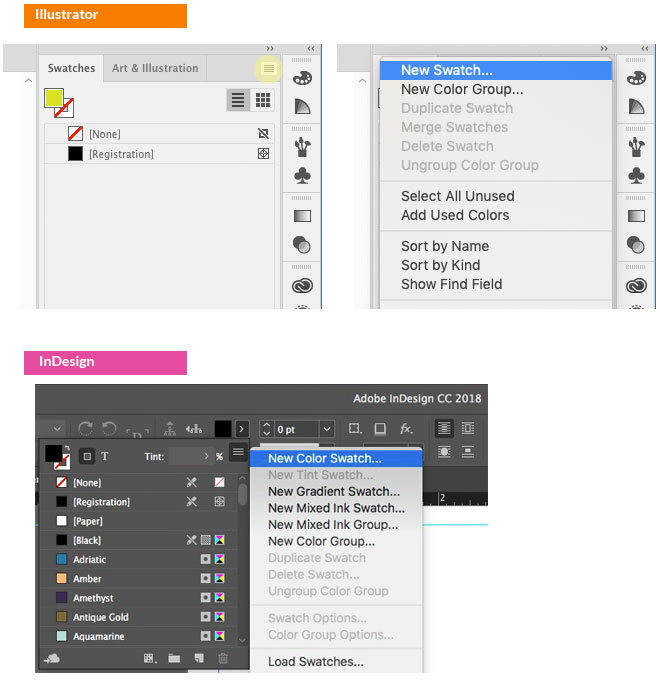The width and height of the screenshot is (660, 700).
Task: Choose New Gradient Swatch...
Action: [x=336, y=492]
